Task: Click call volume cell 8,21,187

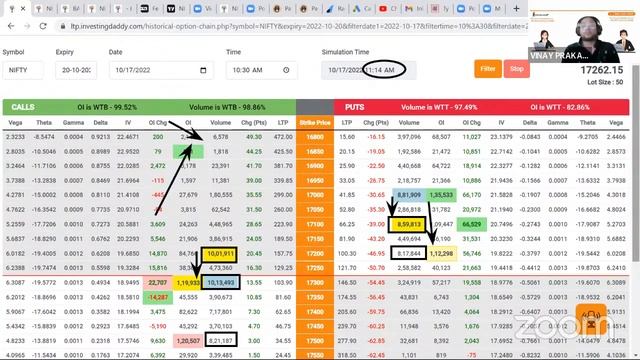Action: tap(221, 340)
